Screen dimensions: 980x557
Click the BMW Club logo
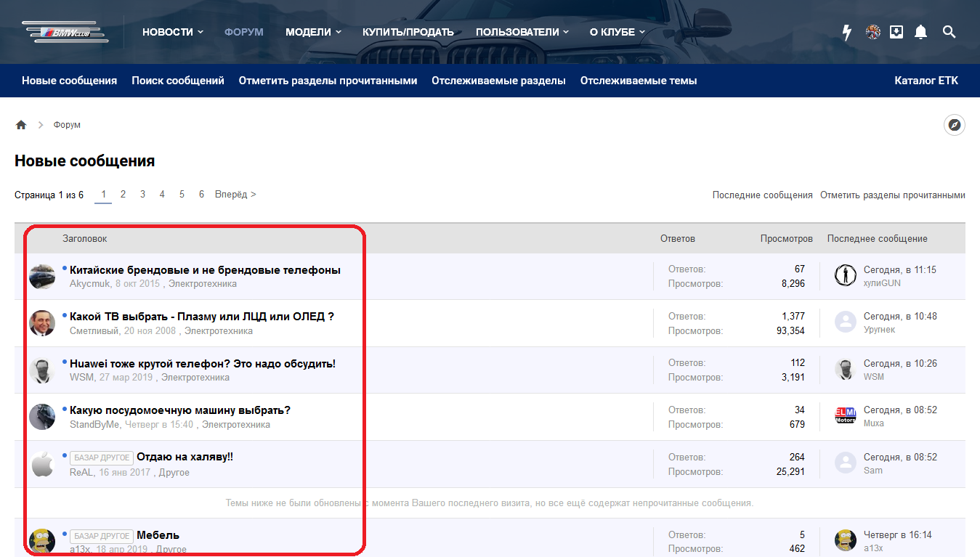pyautogui.click(x=65, y=32)
